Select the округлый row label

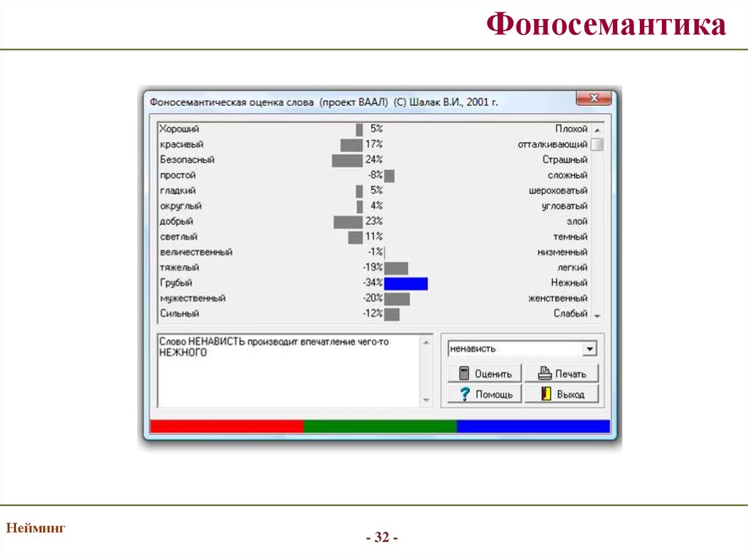tap(181, 206)
